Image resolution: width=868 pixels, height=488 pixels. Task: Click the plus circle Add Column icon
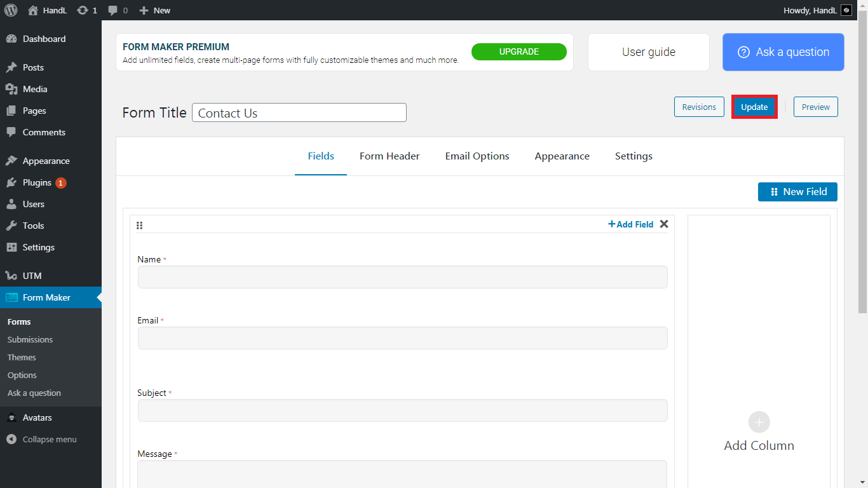(x=759, y=422)
